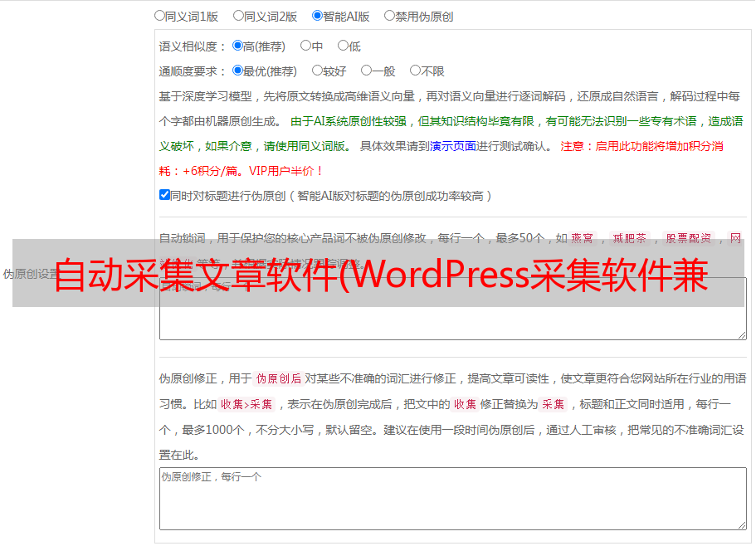
Task: Focus the 伪原创修正 text area
Action: pyautogui.click(x=452, y=500)
